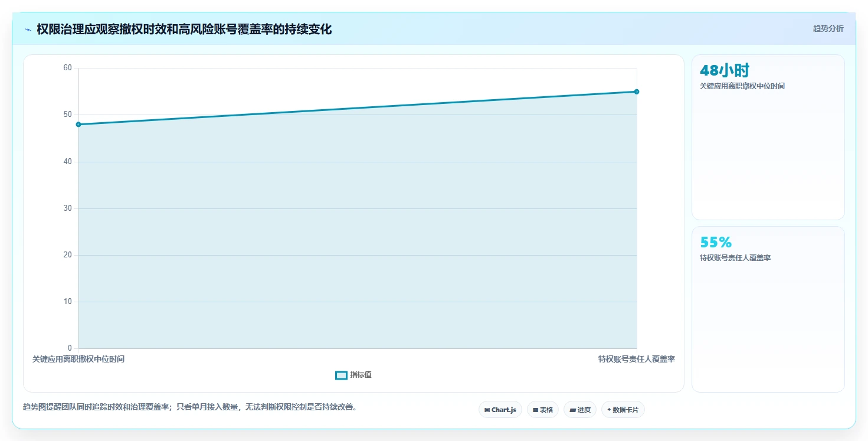Click the footer note starting 趋势图提醒团队
The width and height of the screenshot is (868, 441).
click(189, 407)
